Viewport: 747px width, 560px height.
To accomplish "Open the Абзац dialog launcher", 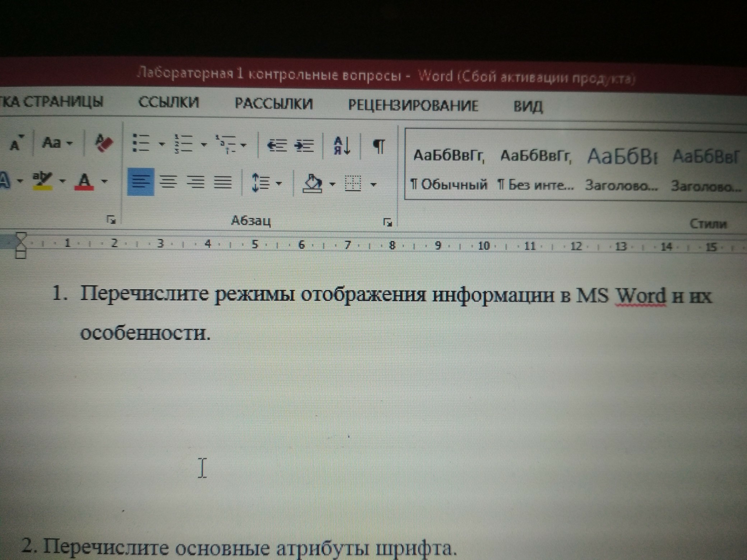I will (387, 223).
